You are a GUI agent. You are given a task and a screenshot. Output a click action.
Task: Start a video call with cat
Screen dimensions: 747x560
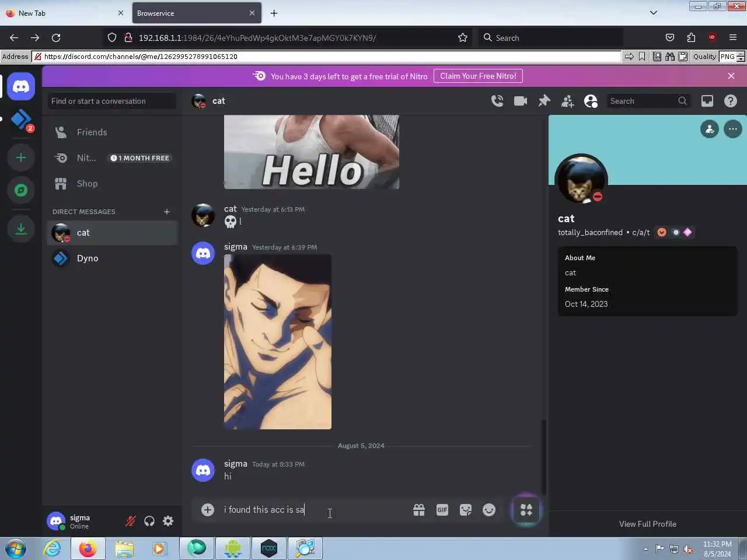click(521, 101)
